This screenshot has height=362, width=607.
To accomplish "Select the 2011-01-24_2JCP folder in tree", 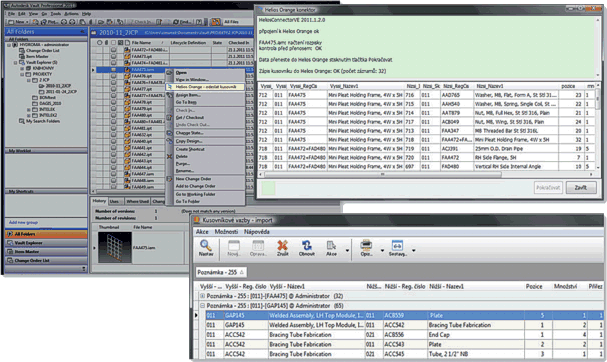I will point(57,92).
